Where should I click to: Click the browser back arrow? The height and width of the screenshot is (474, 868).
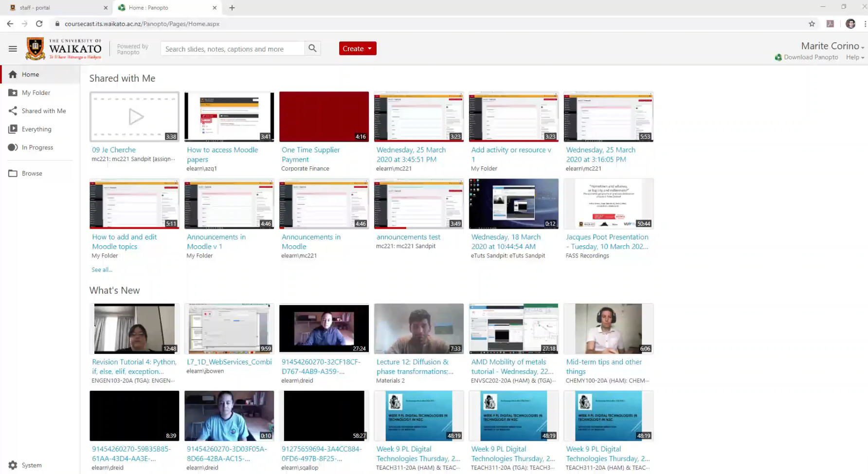point(10,23)
